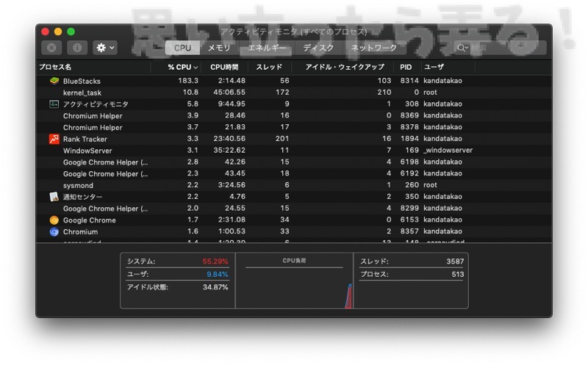
Task: Select Google Chrome Helper with PID 6192
Action: click(293, 173)
